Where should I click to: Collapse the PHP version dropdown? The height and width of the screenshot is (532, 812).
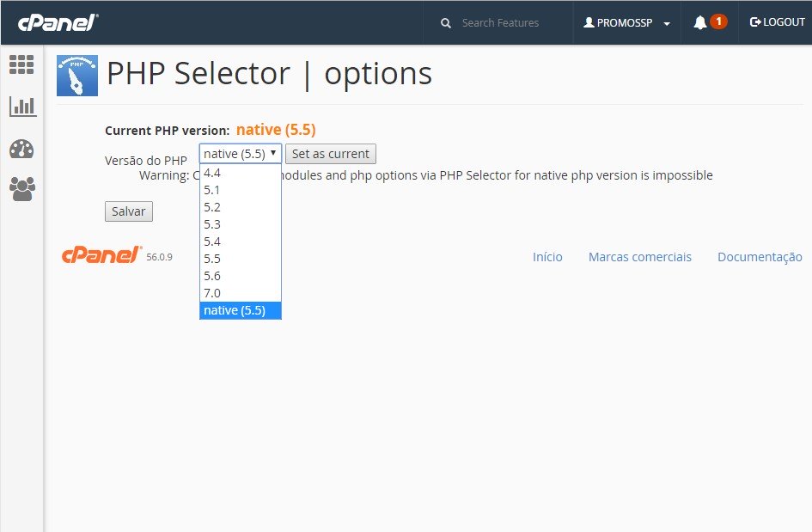point(241,154)
